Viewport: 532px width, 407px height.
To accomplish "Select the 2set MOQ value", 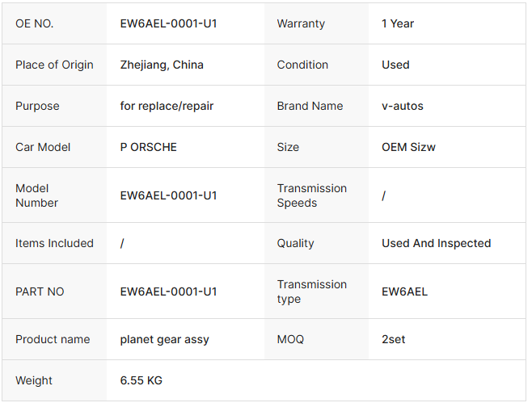I will [x=394, y=339].
